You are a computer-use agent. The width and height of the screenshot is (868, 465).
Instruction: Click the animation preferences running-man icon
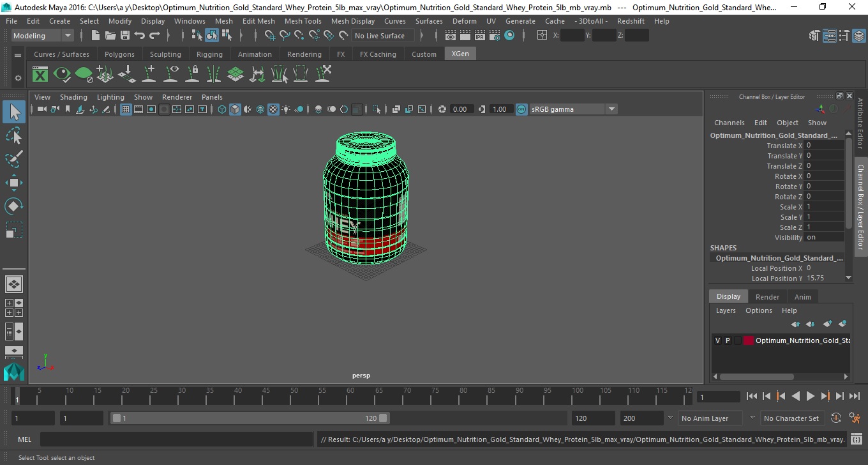coord(855,418)
